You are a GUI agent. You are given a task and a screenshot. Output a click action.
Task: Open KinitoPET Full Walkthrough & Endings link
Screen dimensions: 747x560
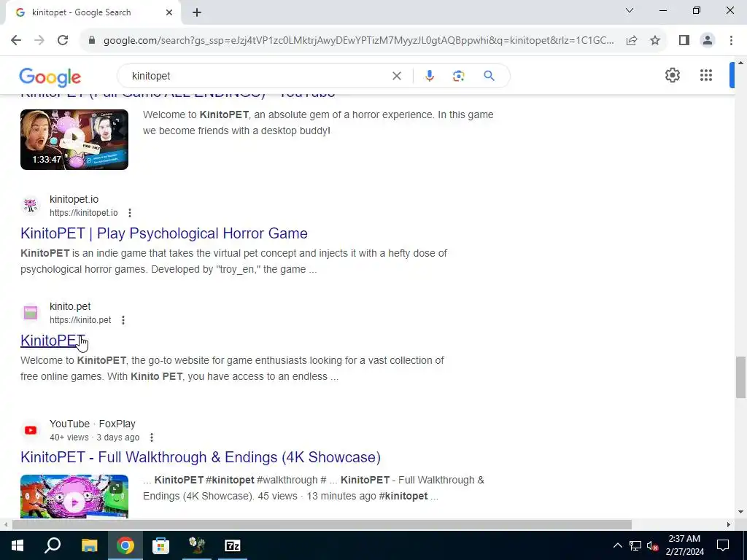201,457
